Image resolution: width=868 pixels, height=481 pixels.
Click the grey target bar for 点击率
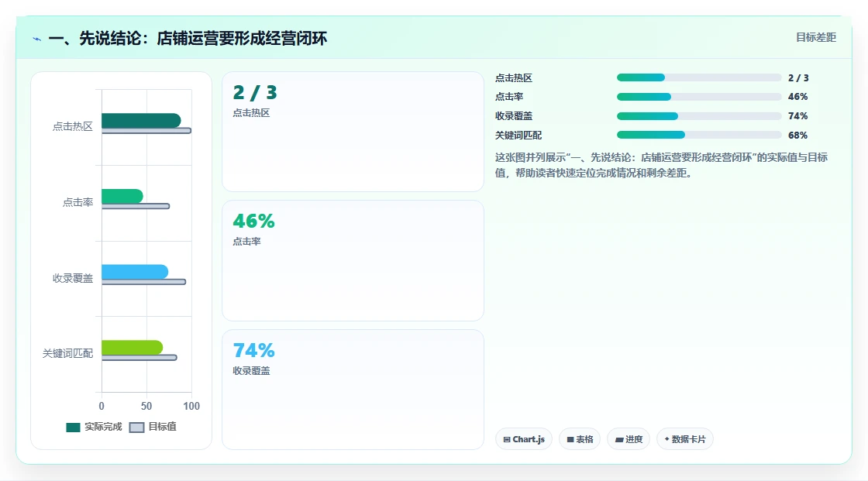(136, 206)
